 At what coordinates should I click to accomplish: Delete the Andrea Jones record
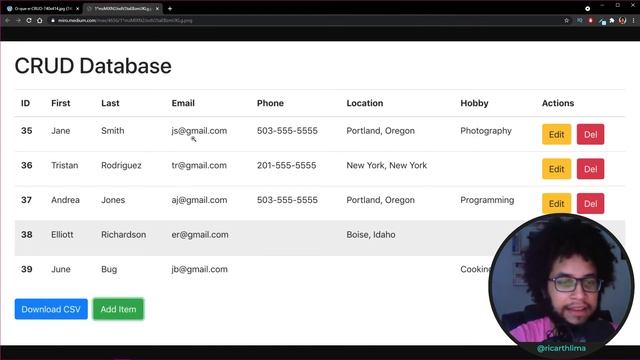590,203
